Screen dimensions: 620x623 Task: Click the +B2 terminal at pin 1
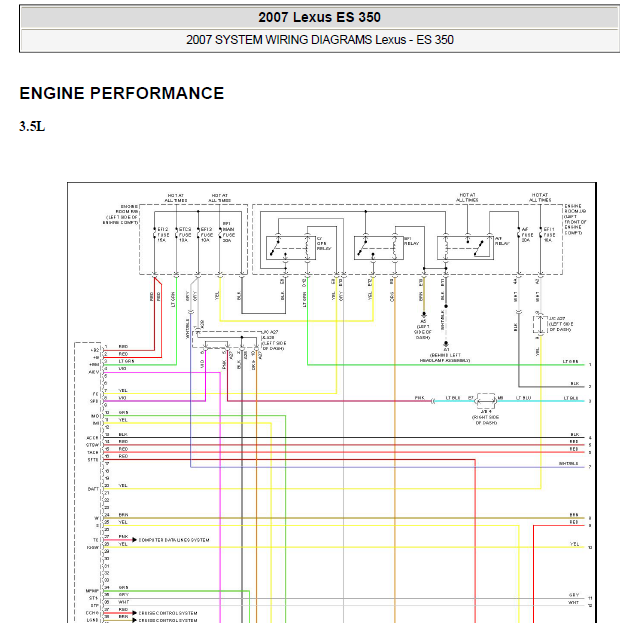tap(95, 350)
